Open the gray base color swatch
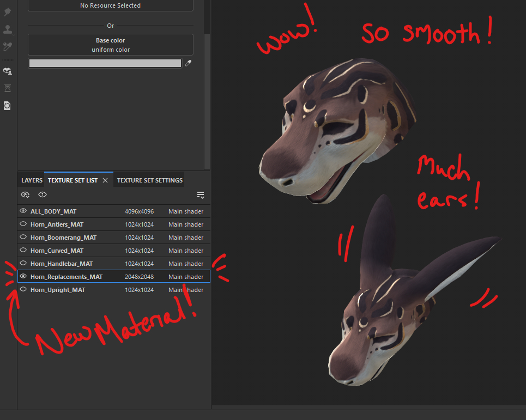Viewport: 526px width, 420px height. pos(105,64)
